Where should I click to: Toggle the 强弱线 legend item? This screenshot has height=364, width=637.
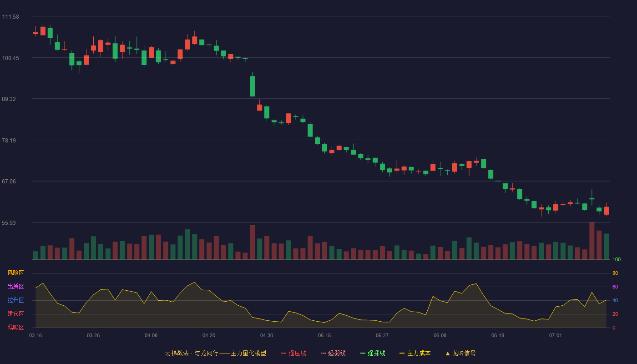click(333, 353)
